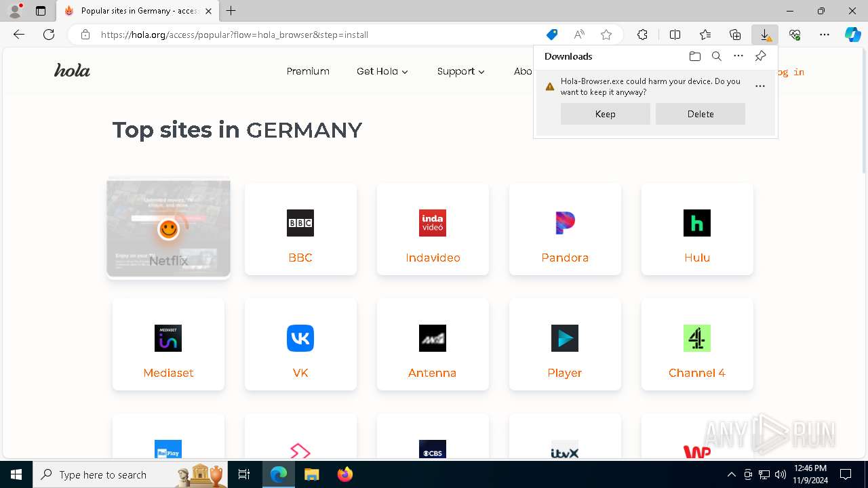Keep the Hola-Browser.exe download

pyautogui.click(x=606, y=114)
